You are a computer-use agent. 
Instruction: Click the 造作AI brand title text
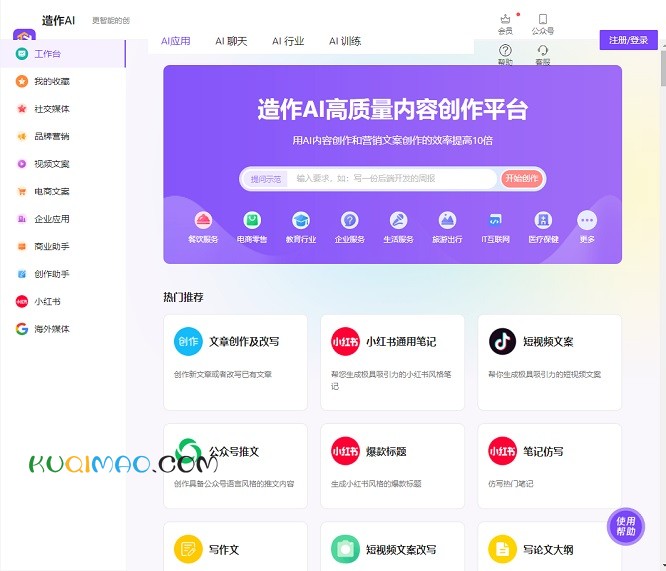coord(59,20)
